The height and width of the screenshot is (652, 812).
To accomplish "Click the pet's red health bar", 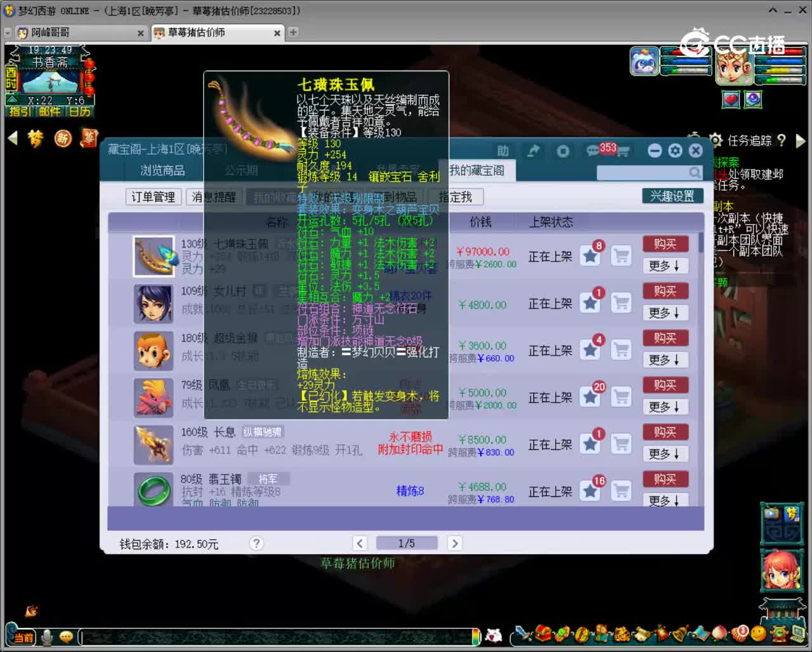I will tap(686, 53).
